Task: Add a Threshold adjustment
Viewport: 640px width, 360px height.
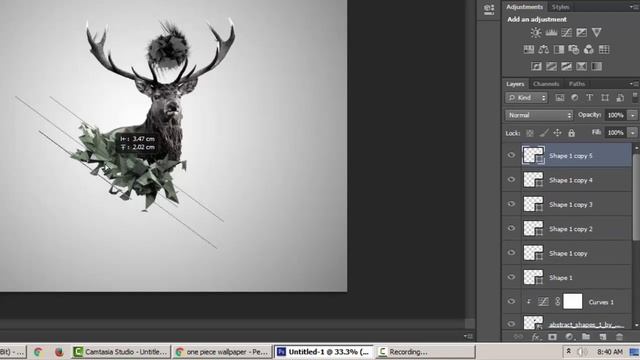Action: pos(567,67)
